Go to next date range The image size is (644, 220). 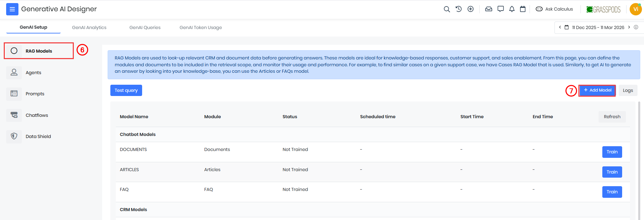(x=629, y=27)
